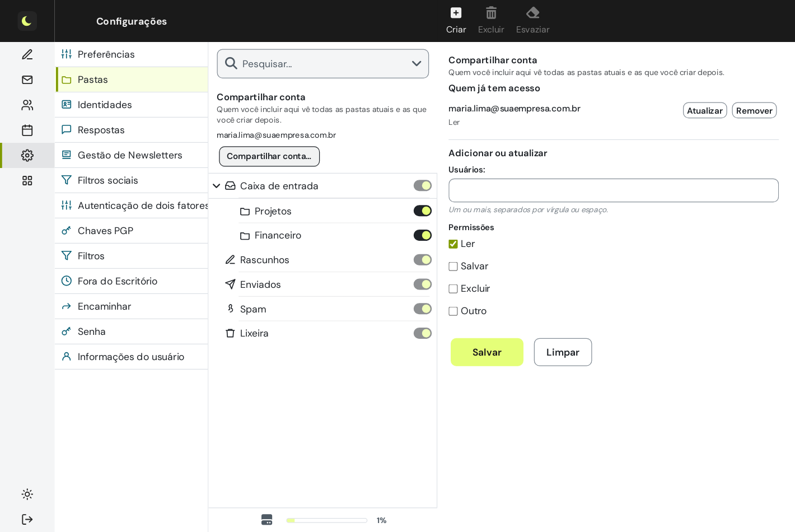The height and width of the screenshot is (532, 795).
Task: Open Identidades settings section
Action: [132, 105]
